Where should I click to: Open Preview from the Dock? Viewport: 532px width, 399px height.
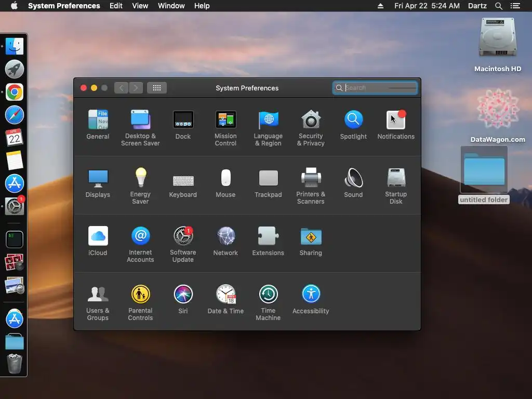(14, 285)
